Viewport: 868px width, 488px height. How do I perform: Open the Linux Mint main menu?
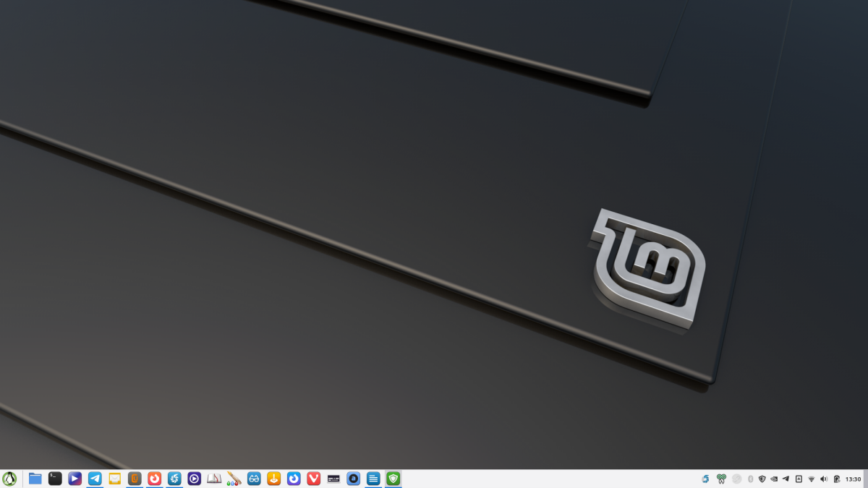pyautogui.click(x=10, y=478)
